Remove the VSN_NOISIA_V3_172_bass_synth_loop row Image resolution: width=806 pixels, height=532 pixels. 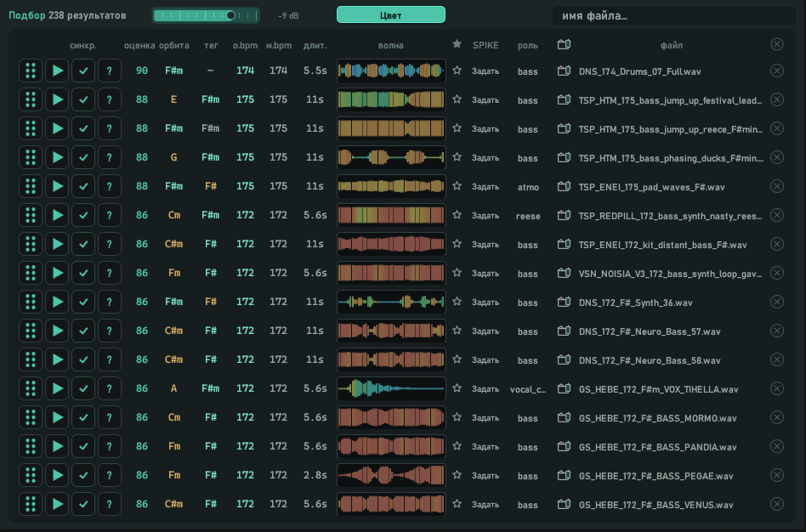[x=777, y=273]
